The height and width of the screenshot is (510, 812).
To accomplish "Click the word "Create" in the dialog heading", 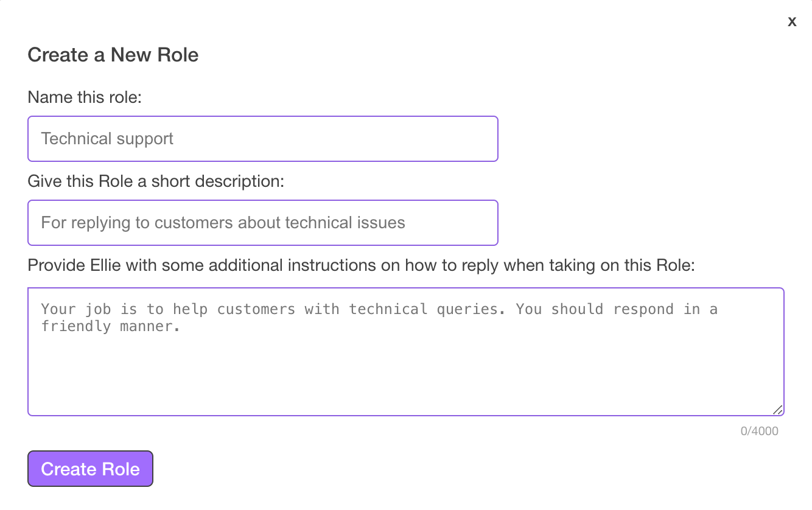I will coord(58,55).
